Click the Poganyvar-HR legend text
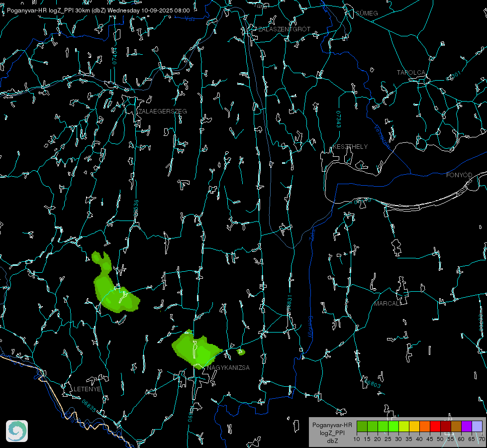This screenshot has width=487, height=448. tap(332, 425)
